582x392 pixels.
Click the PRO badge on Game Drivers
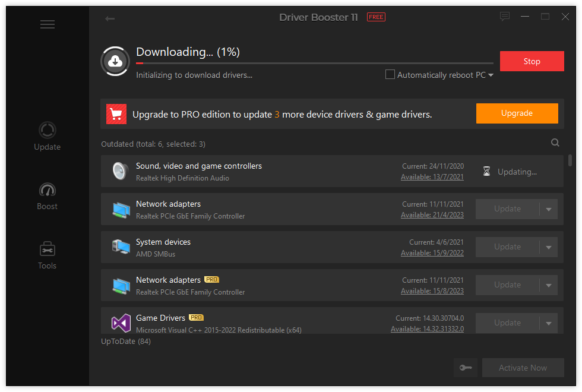point(196,318)
